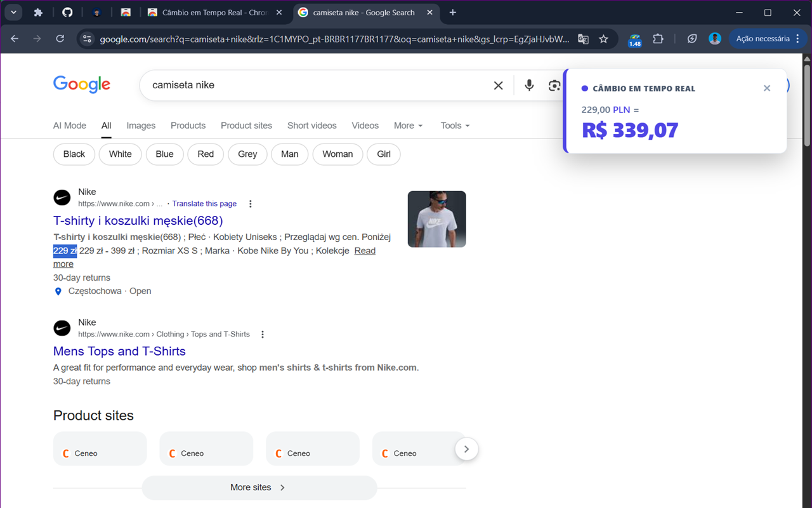Screen dimensions: 812x508
Task: Close the Câmbio em Tempo Real tab
Action: click(278, 13)
